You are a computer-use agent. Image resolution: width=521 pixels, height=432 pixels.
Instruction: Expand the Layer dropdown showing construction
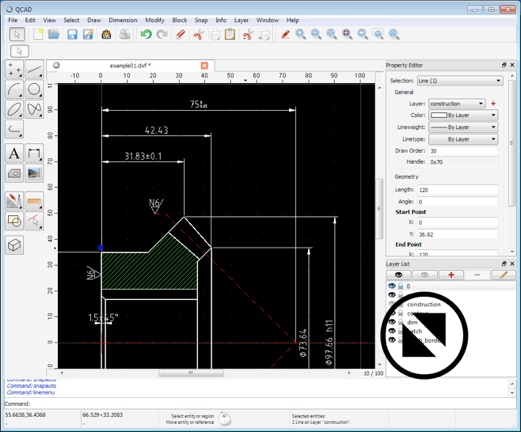pos(457,104)
